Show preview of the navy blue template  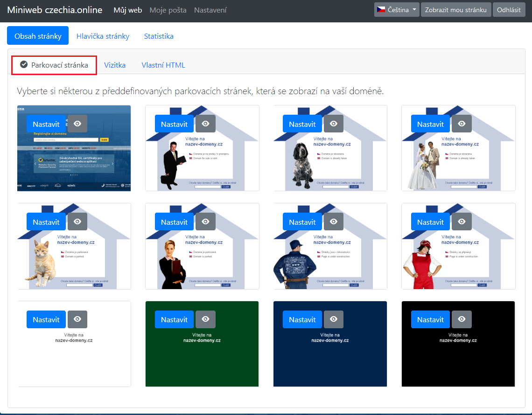(333, 319)
